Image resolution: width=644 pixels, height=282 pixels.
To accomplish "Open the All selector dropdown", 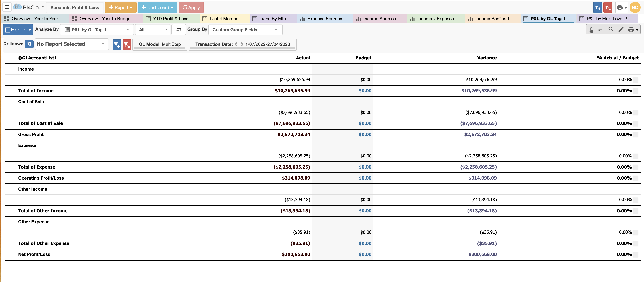I will 153,30.
